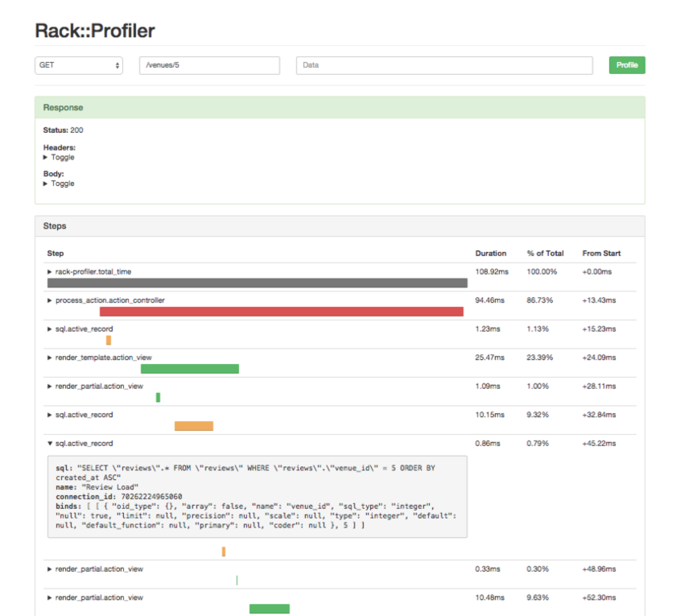Click the green 10.48ms render_partial bar
Screen dimensions: 680x616
coord(270,609)
